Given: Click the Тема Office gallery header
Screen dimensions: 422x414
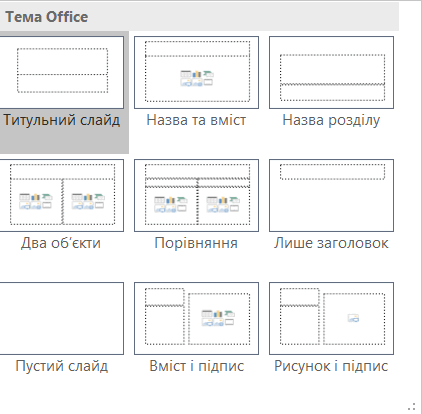Looking at the screenshot, I should pos(199,17).
